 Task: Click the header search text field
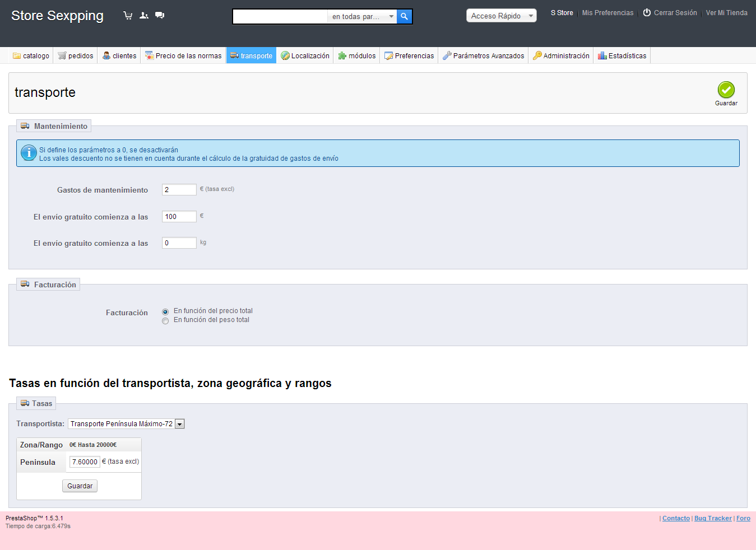(280, 17)
